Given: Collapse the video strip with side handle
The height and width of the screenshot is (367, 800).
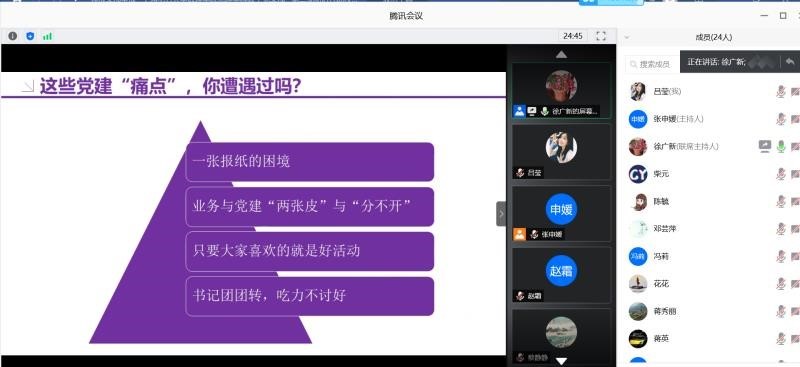Looking at the screenshot, I should pyautogui.click(x=501, y=214).
